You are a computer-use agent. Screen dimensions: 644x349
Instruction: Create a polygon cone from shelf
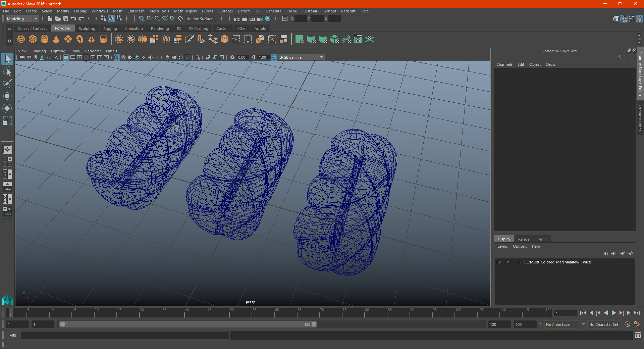click(x=56, y=39)
